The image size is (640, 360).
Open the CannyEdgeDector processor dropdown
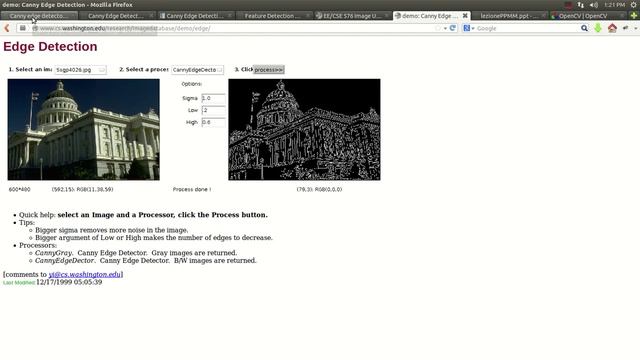point(197,70)
